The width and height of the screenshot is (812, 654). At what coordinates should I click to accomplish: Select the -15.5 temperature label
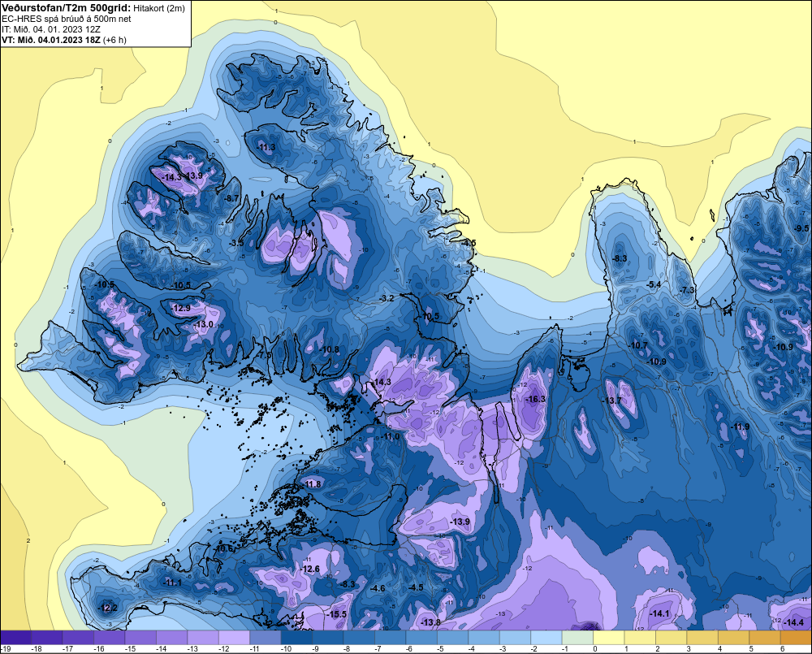pos(336,614)
